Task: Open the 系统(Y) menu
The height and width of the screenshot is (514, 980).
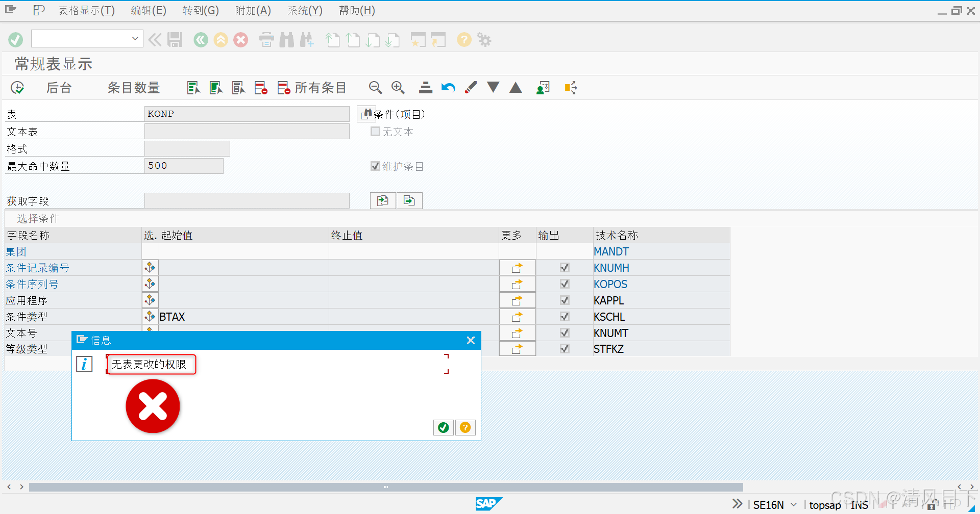Action: tap(305, 10)
